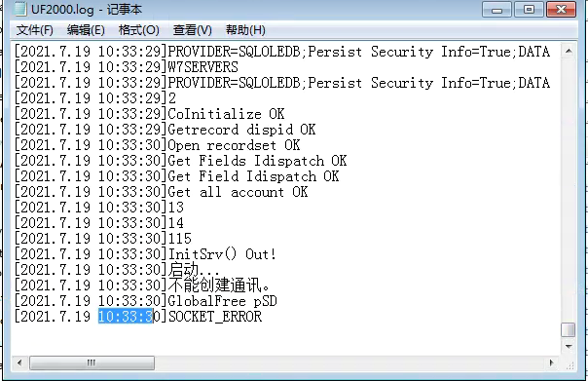588x381 pixels.
Task: Open the 格式(O) menu
Action: point(139,30)
